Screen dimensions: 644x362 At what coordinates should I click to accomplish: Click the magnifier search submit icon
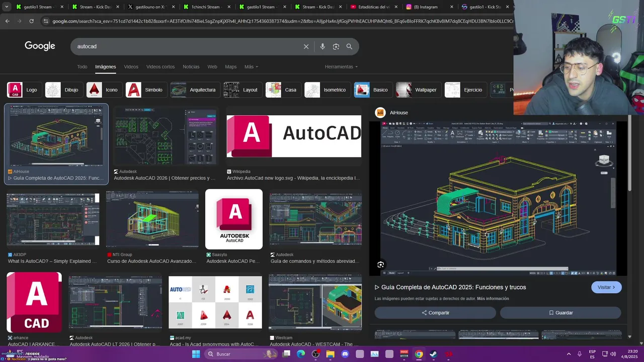(349, 46)
